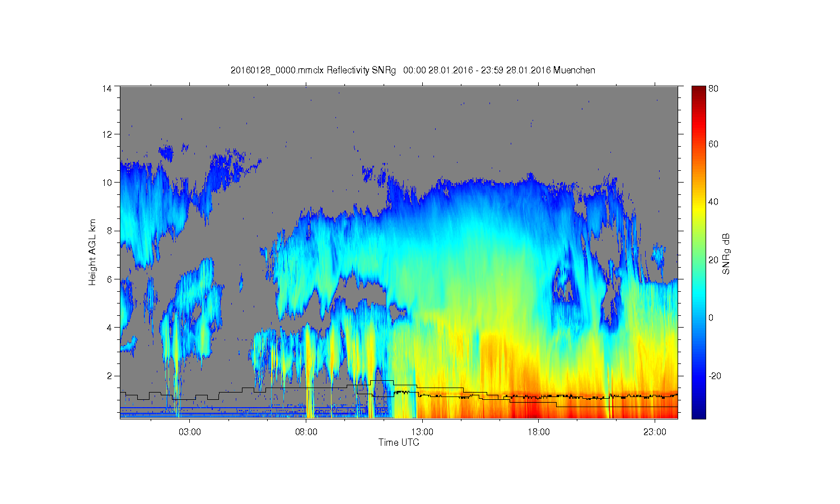The width and height of the screenshot is (840, 504).
Task: Click the 'SNRg dB' colorbar label
Action: (x=726, y=254)
